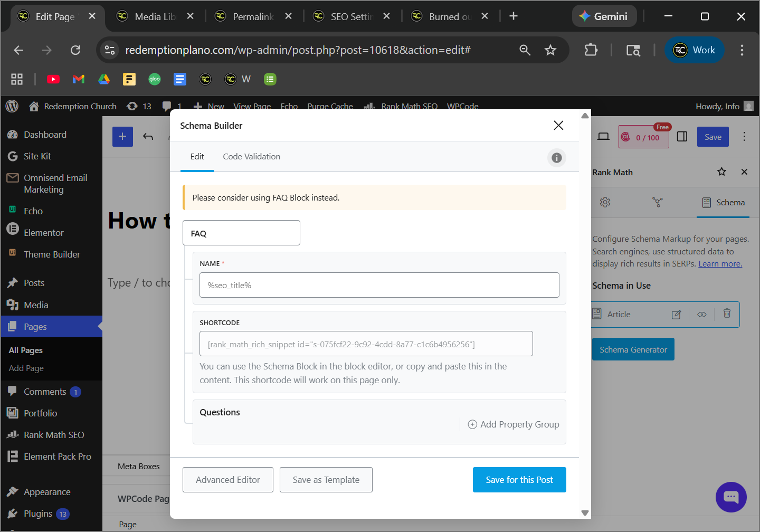This screenshot has width=760, height=532.
Task: Click into the NAME input field
Action: point(379,286)
